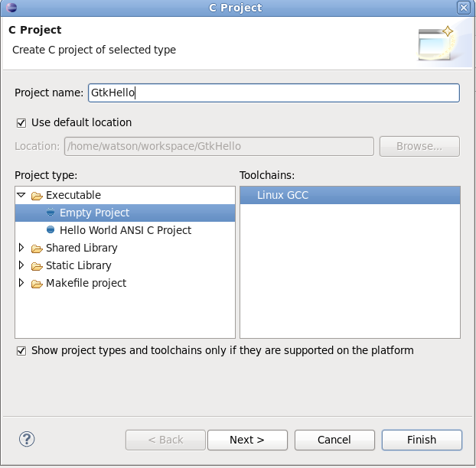Viewport: 476px width, 468px height.
Task: Focus the Project name text field
Action: [x=274, y=93]
